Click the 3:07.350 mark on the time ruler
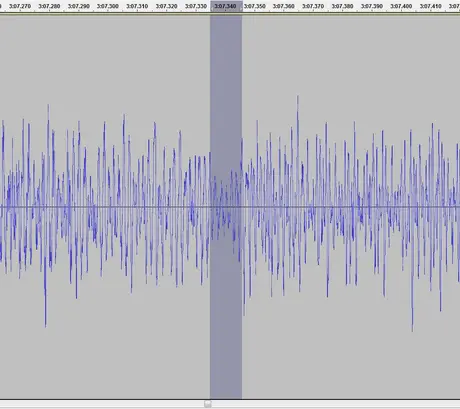Viewport: 460px width, 409px height. (254, 6)
